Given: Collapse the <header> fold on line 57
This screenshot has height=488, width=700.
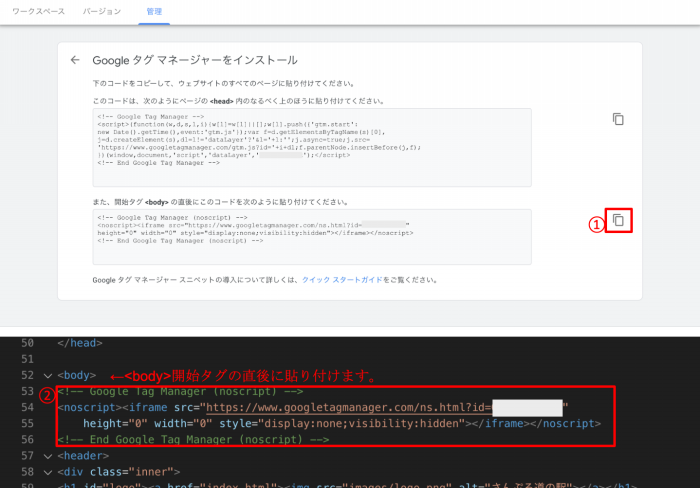Looking at the screenshot, I should (x=48, y=456).
